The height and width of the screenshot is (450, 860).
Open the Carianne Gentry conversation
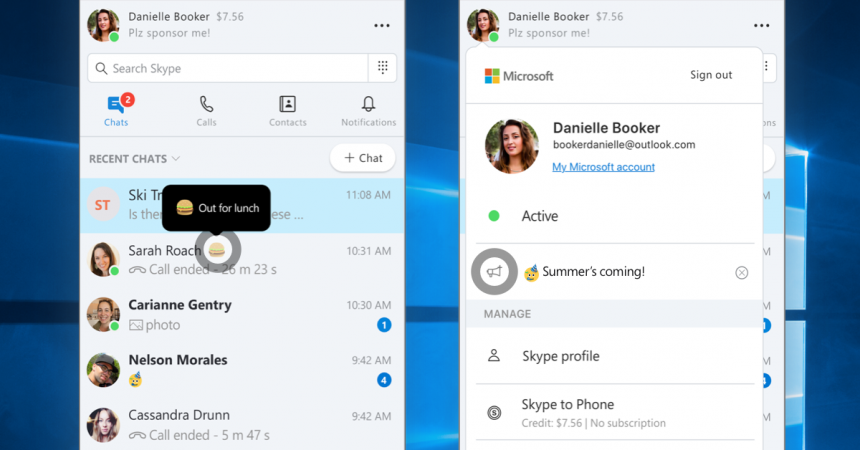click(242, 315)
